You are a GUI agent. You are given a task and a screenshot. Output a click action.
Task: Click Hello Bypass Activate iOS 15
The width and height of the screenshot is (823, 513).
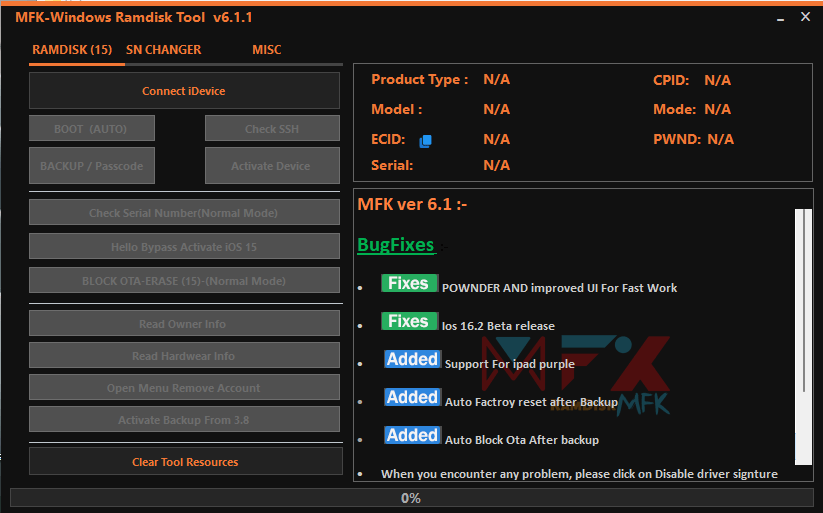pos(184,247)
